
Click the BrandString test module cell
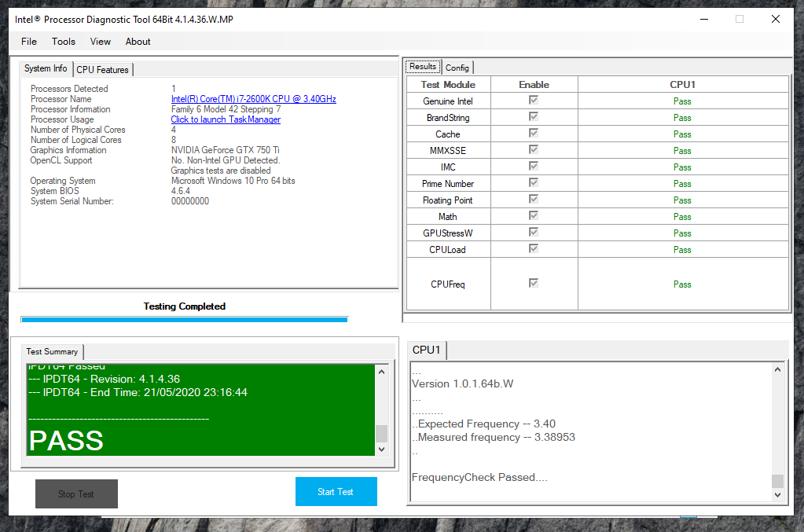pyautogui.click(x=448, y=118)
